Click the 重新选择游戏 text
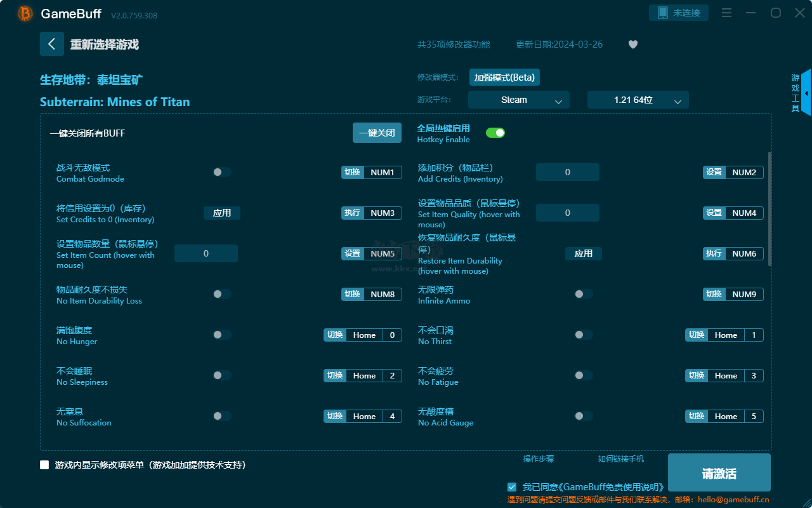Screen dimensions: 812x508 (105, 44)
